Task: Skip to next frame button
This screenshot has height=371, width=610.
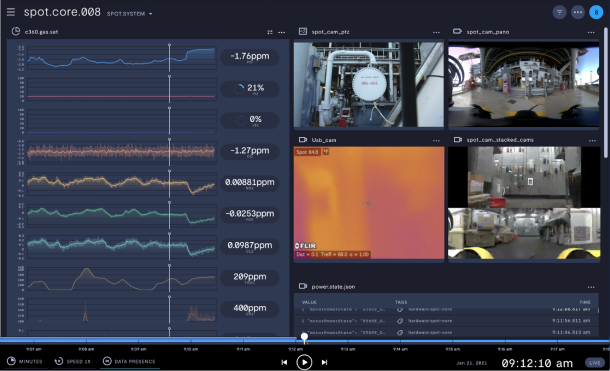Action: [324, 362]
